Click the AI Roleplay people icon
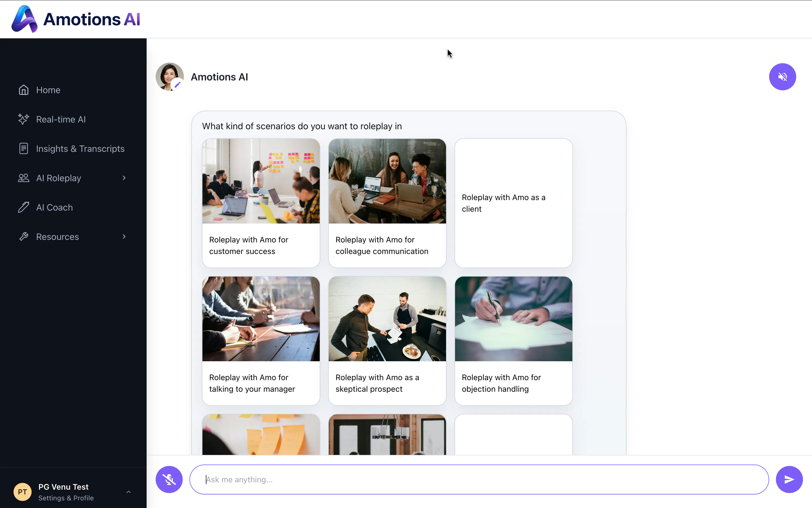812x508 pixels. 23,178
